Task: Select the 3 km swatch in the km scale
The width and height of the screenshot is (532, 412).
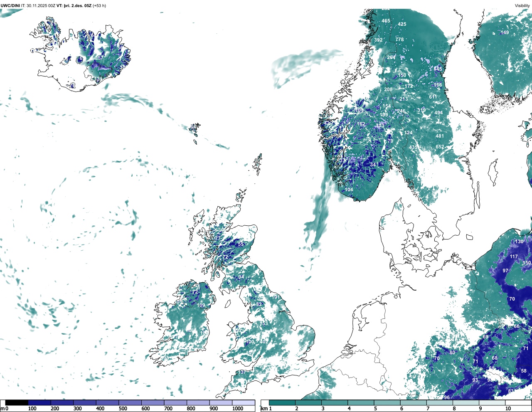Action: click(x=335, y=402)
